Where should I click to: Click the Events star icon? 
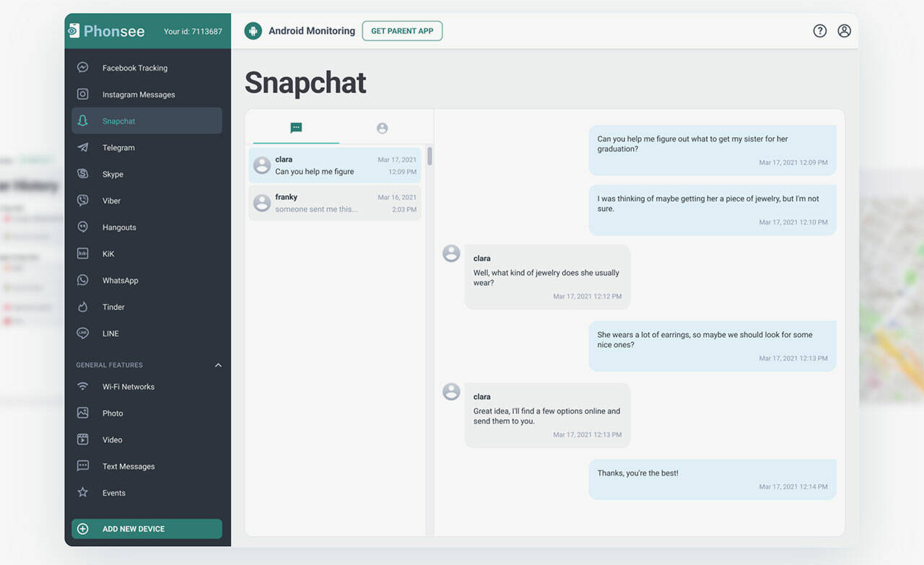click(83, 493)
